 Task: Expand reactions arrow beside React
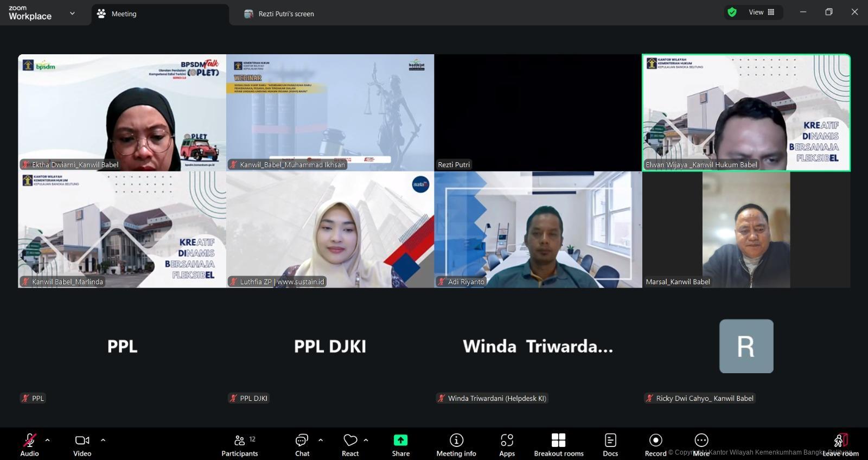tap(366, 440)
